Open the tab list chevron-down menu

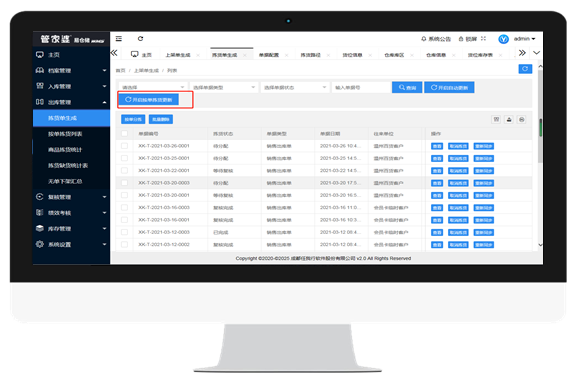coord(536,53)
